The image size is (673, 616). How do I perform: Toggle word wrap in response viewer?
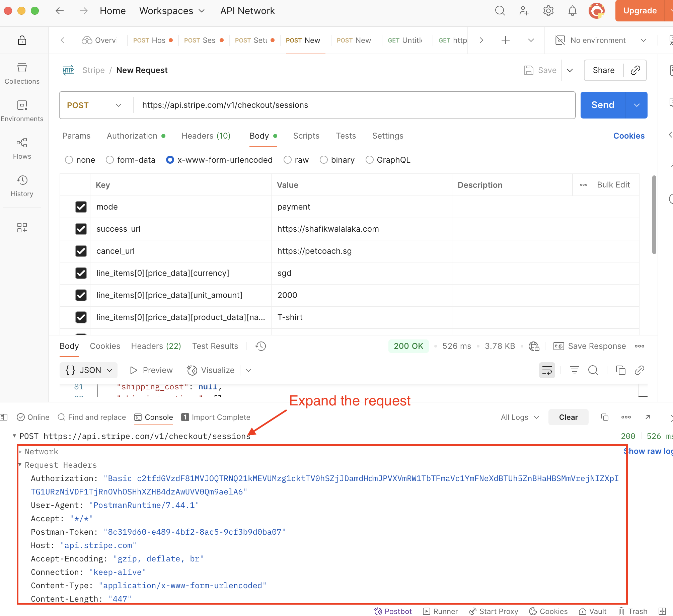coord(547,370)
